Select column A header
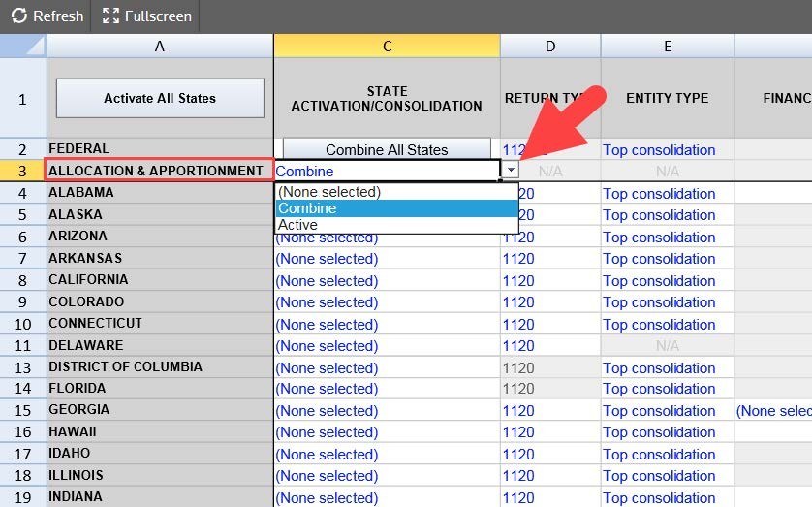Image resolution: width=812 pixels, height=507 pixels. (160, 46)
